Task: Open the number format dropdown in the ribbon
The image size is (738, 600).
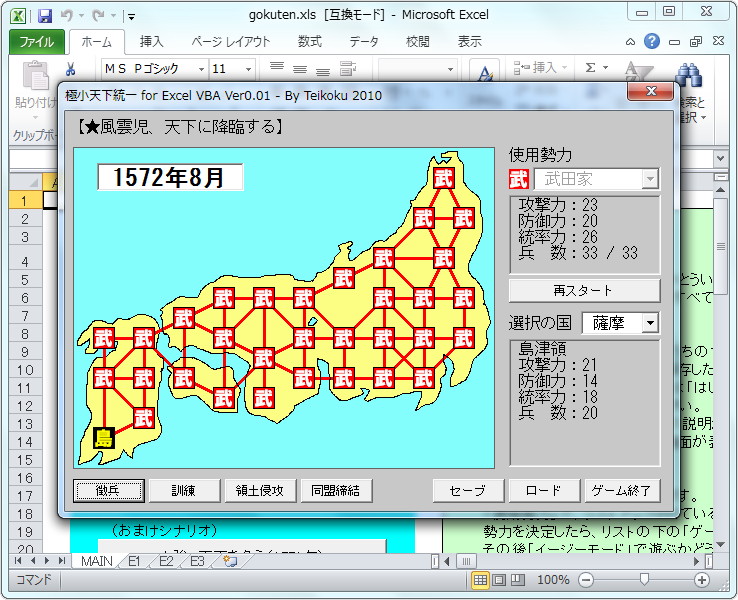Action: [x=450, y=69]
